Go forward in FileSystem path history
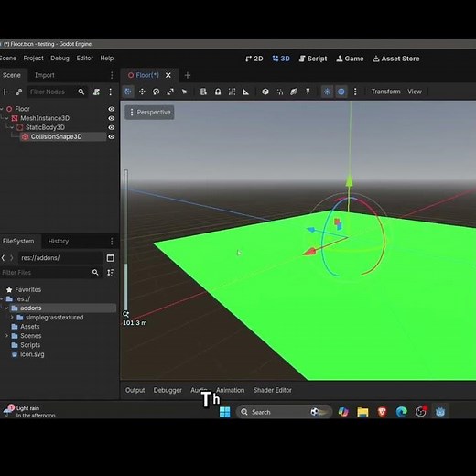Screen dimensions: 476x476 12,258
